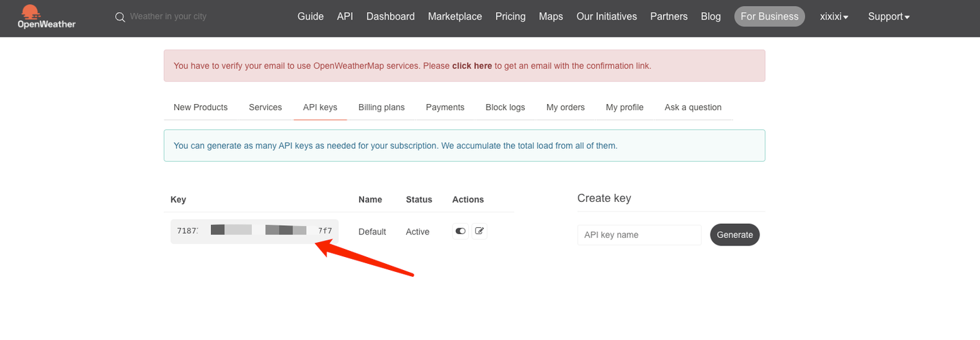Image resolution: width=980 pixels, height=340 pixels.
Task: Click the OpenWeather logo
Action: [47, 17]
